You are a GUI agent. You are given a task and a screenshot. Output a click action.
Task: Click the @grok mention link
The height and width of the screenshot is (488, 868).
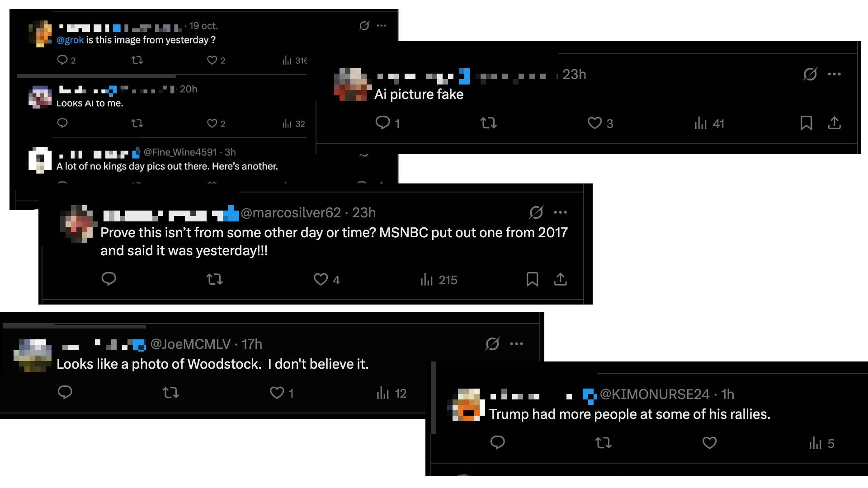pyautogui.click(x=70, y=40)
